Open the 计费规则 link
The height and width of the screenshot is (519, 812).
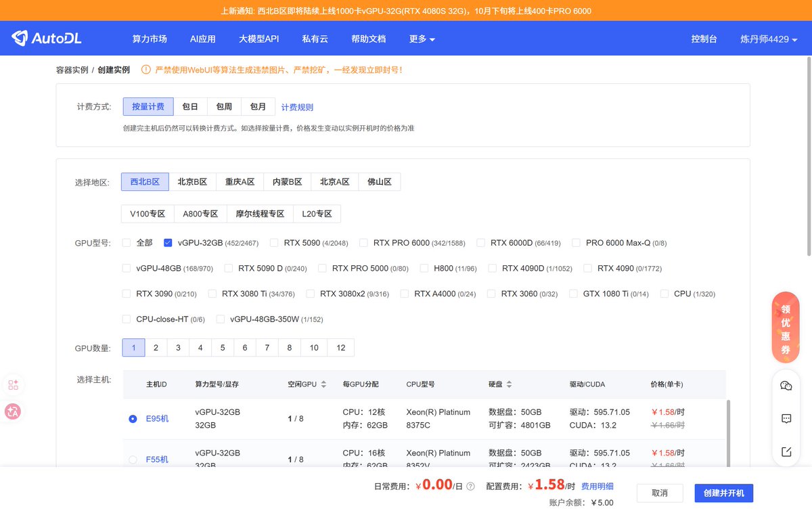297,108
